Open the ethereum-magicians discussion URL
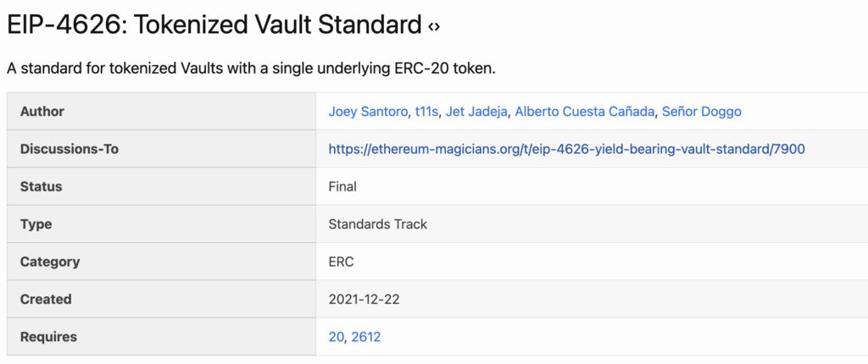This screenshot has height=364, width=868. pos(566,149)
